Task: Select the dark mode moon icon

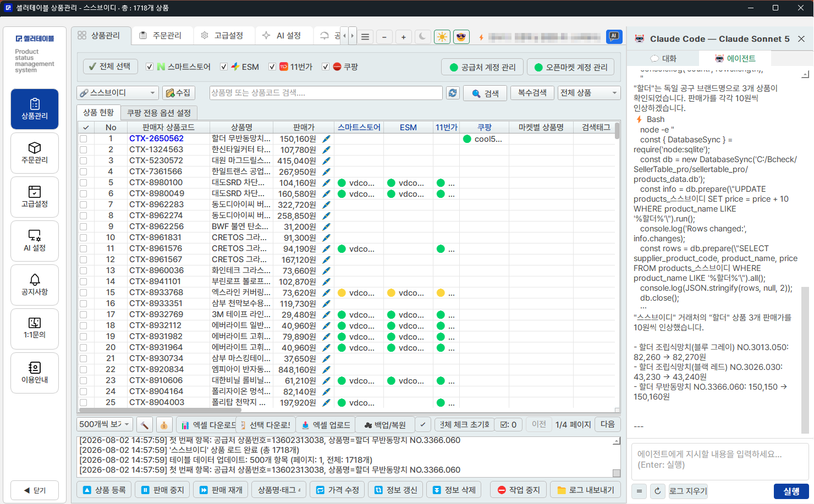Action: pyautogui.click(x=422, y=37)
